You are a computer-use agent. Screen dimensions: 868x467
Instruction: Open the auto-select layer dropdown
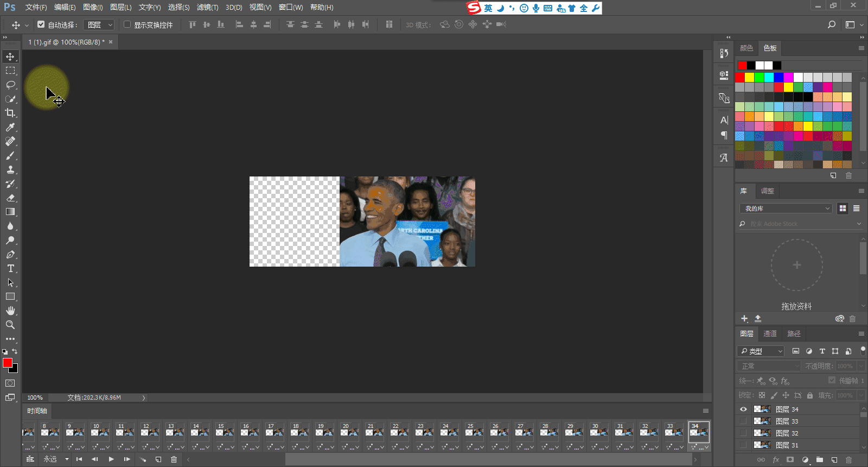(x=99, y=25)
